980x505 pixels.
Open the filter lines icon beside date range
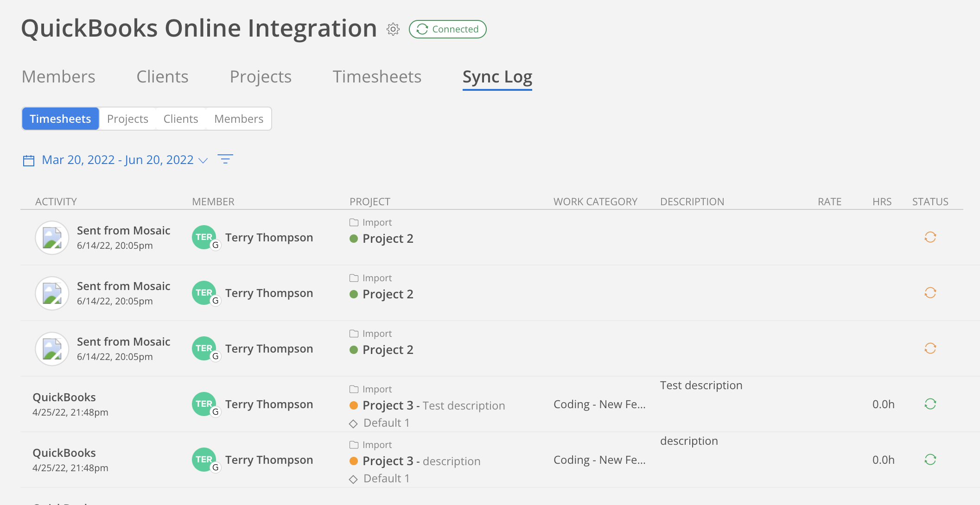(x=225, y=159)
